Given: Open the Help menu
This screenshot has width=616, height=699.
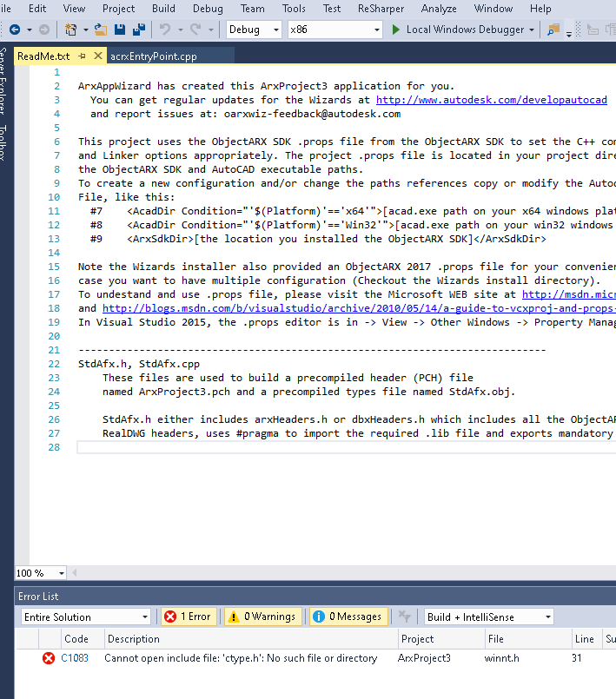Looking at the screenshot, I should 540,9.
